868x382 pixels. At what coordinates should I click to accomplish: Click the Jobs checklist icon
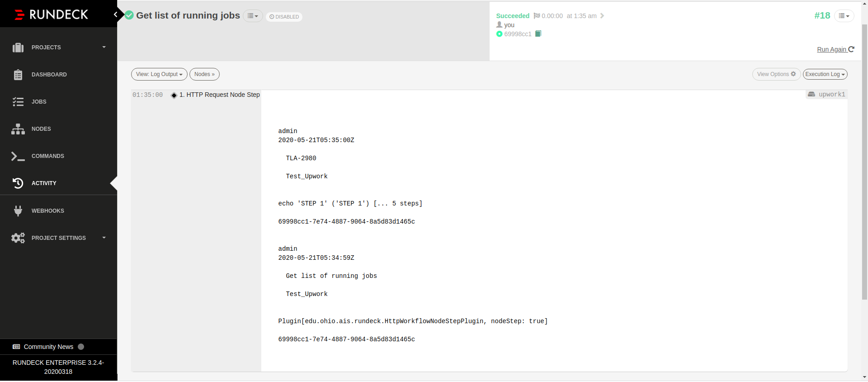pyautogui.click(x=18, y=102)
